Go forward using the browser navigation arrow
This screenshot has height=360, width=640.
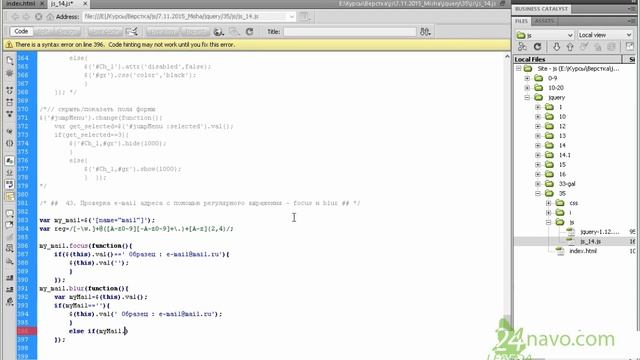(x=27, y=17)
